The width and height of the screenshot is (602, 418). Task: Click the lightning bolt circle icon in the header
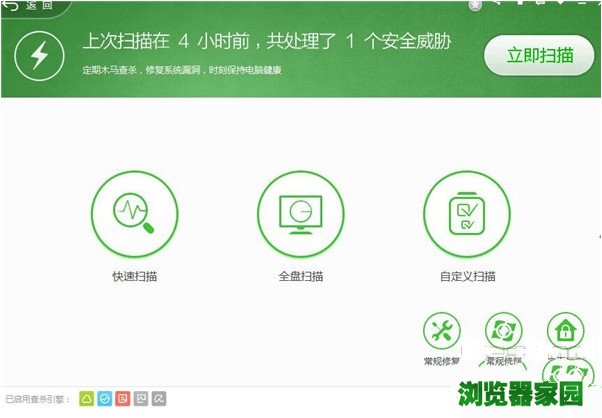pyautogui.click(x=39, y=56)
